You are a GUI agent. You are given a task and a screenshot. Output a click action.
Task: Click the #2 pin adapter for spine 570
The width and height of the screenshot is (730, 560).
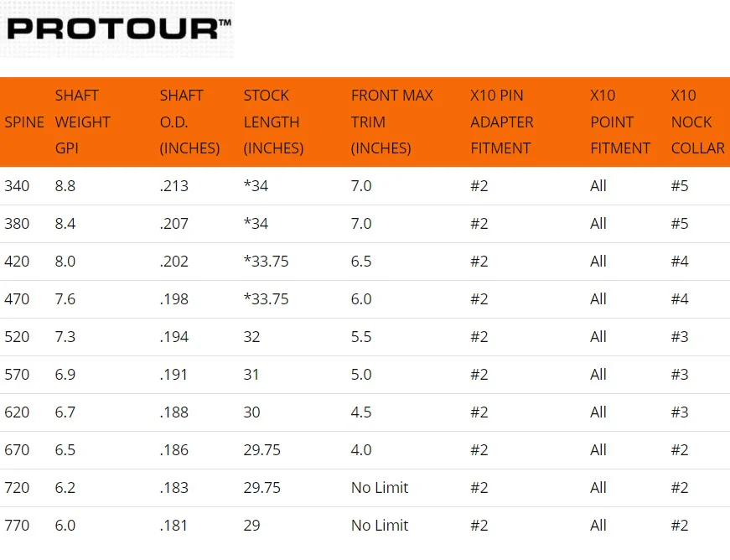click(479, 374)
